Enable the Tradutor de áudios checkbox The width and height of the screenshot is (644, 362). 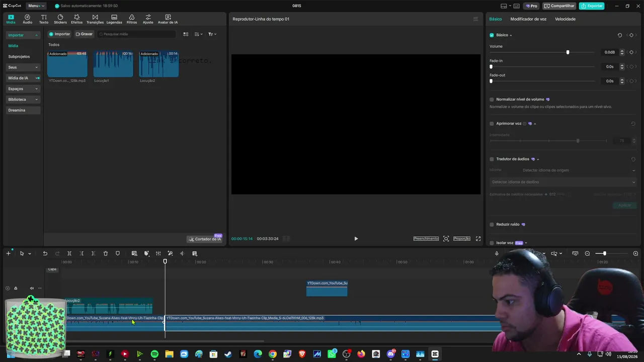[x=492, y=159]
